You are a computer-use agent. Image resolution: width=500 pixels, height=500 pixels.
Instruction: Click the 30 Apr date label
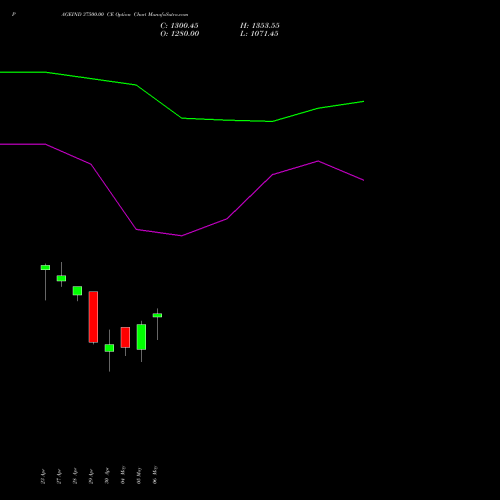[107, 476]
